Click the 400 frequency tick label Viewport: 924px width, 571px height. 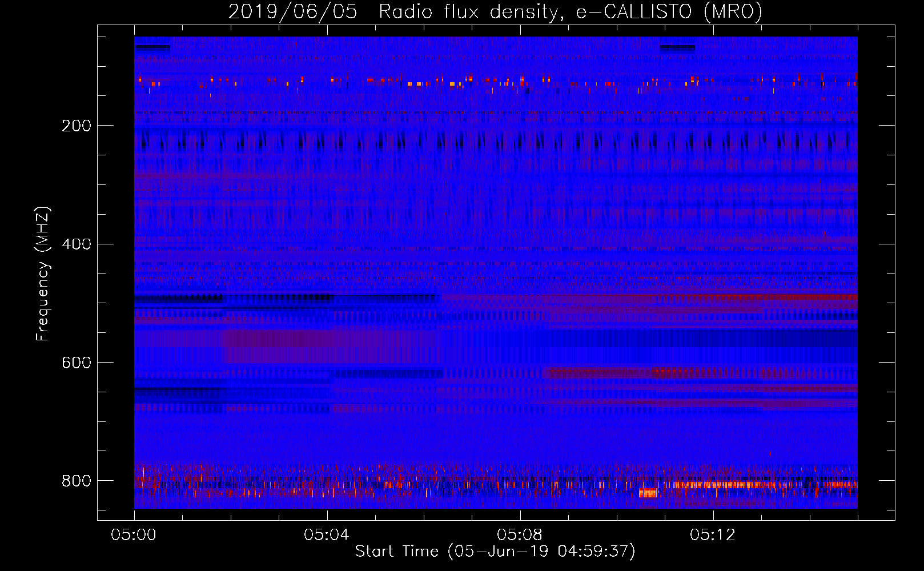point(77,244)
